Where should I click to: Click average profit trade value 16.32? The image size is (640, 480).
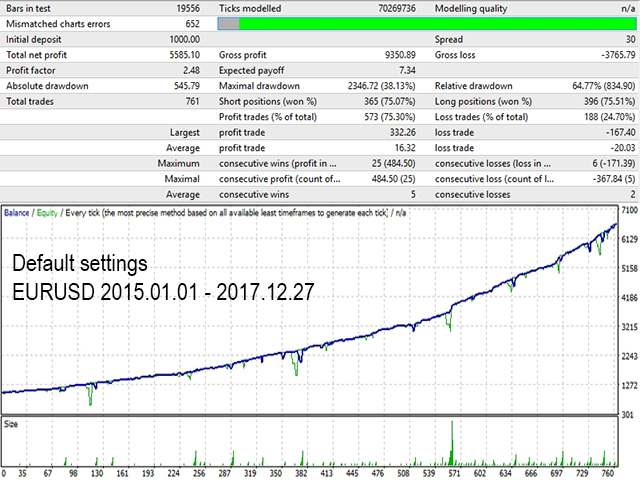click(x=405, y=148)
